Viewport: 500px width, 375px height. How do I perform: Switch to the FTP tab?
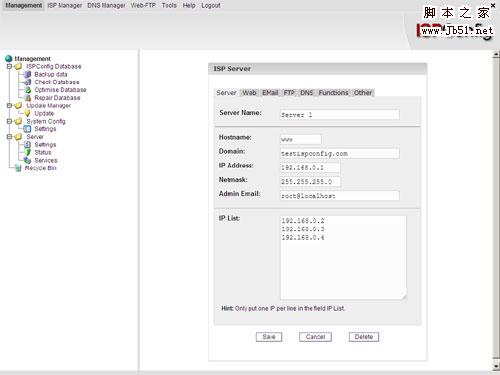[289, 93]
